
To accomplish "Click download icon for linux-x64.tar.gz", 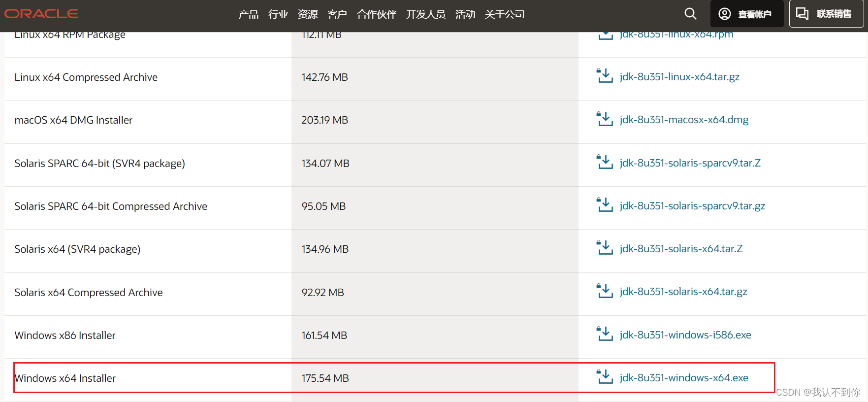I will 605,76.
